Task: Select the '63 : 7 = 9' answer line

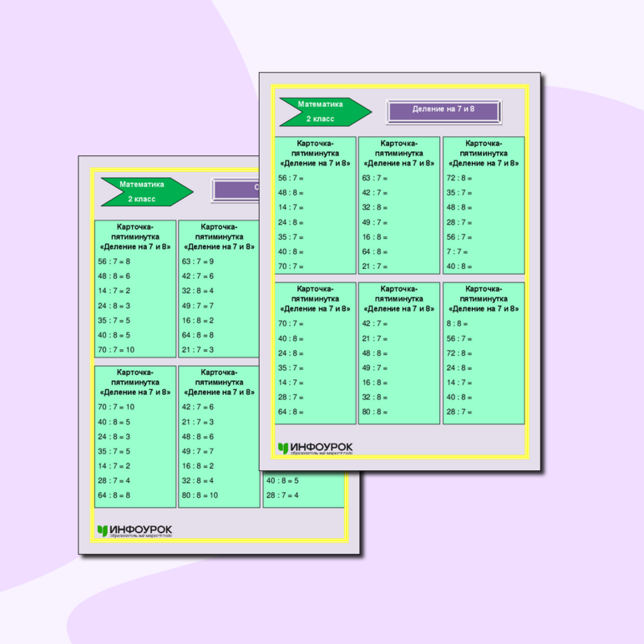Action: click(x=198, y=261)
